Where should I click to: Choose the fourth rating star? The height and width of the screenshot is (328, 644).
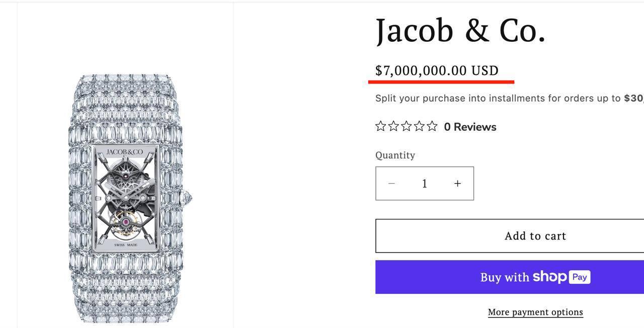tap(419, 127)
